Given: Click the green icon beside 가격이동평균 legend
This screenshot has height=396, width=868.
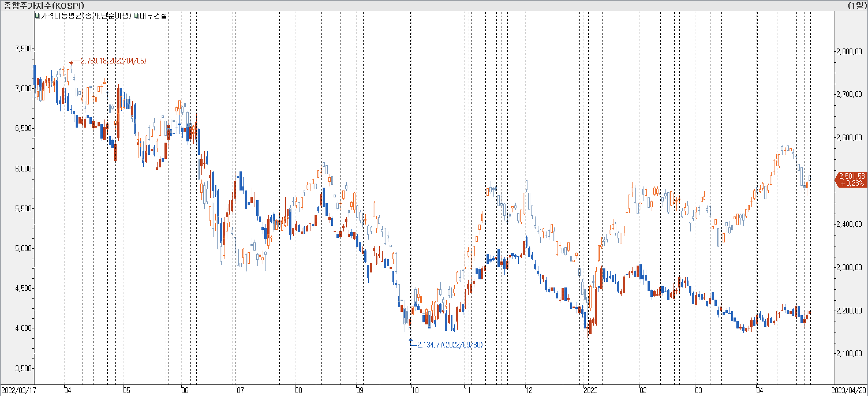Looking at the screenshot, I should pyautogui.click(x=38, y=16).
